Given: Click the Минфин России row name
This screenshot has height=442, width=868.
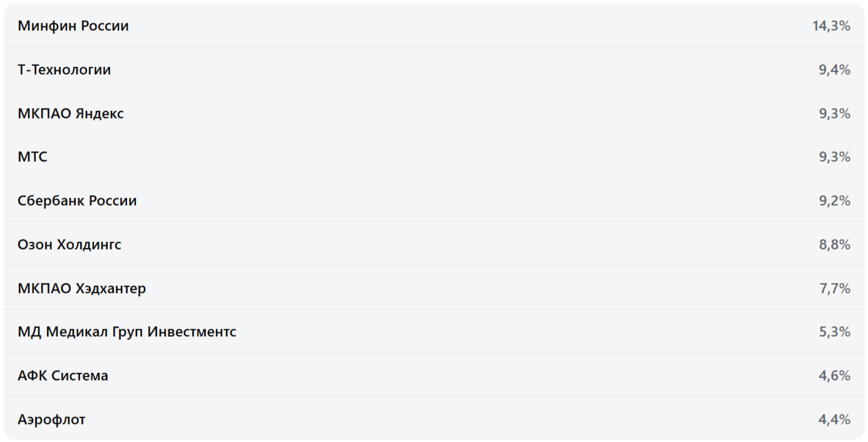Looking at the screenshot, I should pos(73,26).
